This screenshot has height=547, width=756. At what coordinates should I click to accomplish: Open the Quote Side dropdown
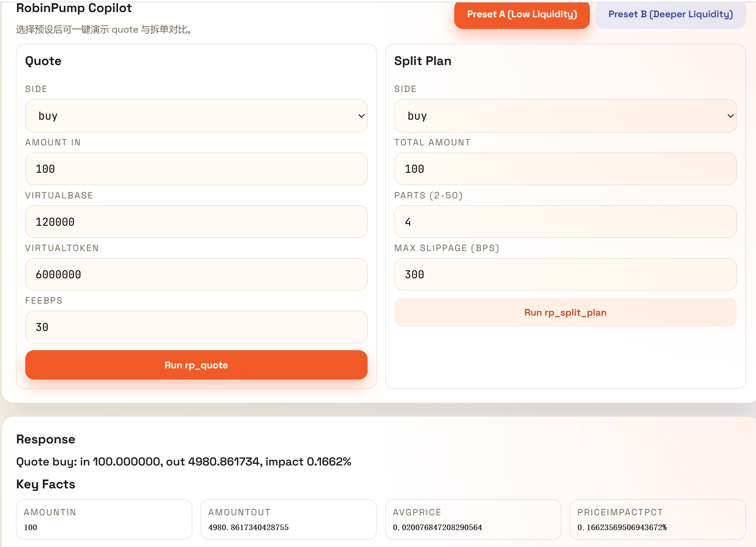click(196, 116)
